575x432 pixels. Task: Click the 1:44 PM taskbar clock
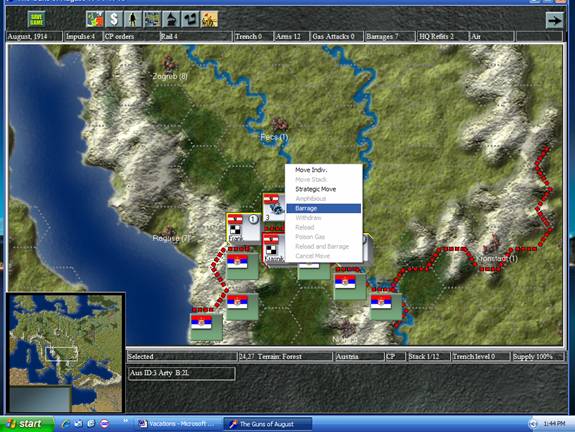pos(554,424)
